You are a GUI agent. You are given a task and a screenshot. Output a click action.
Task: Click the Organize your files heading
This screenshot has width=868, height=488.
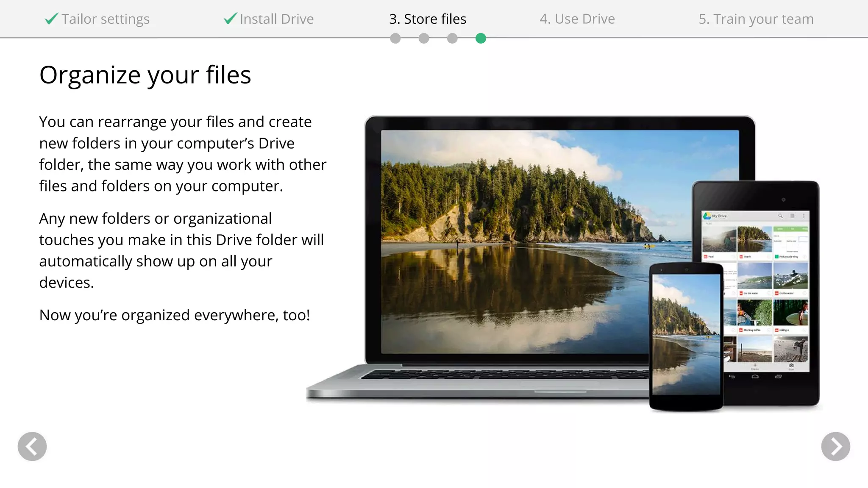pyautogui.click(x=145, y=75)
